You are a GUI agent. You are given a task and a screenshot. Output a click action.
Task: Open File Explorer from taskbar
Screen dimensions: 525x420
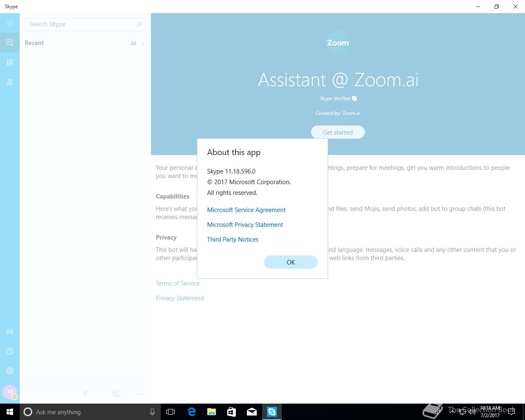click(212, 412)
